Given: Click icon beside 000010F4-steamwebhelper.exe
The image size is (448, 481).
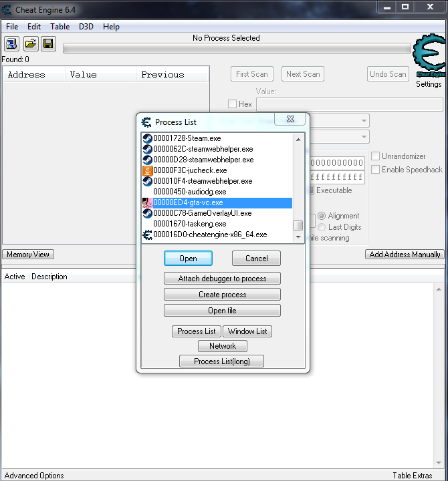Looking at the screenshot, I should [x=147, y=181].
